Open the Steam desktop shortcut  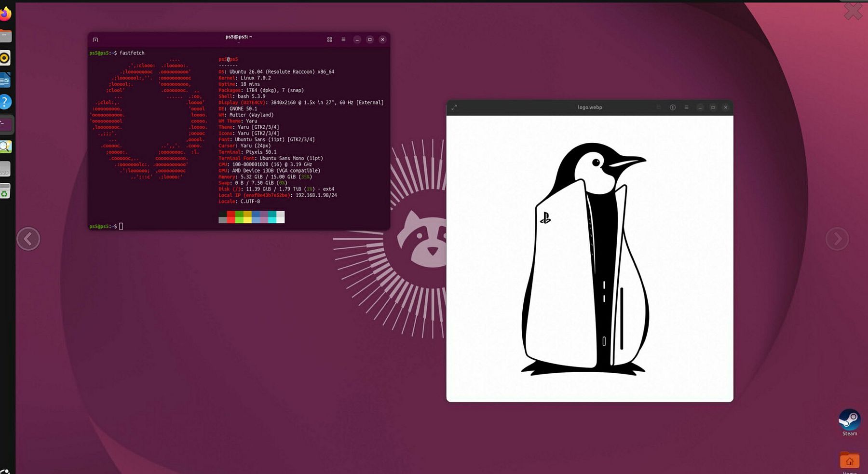coord(849,423)
